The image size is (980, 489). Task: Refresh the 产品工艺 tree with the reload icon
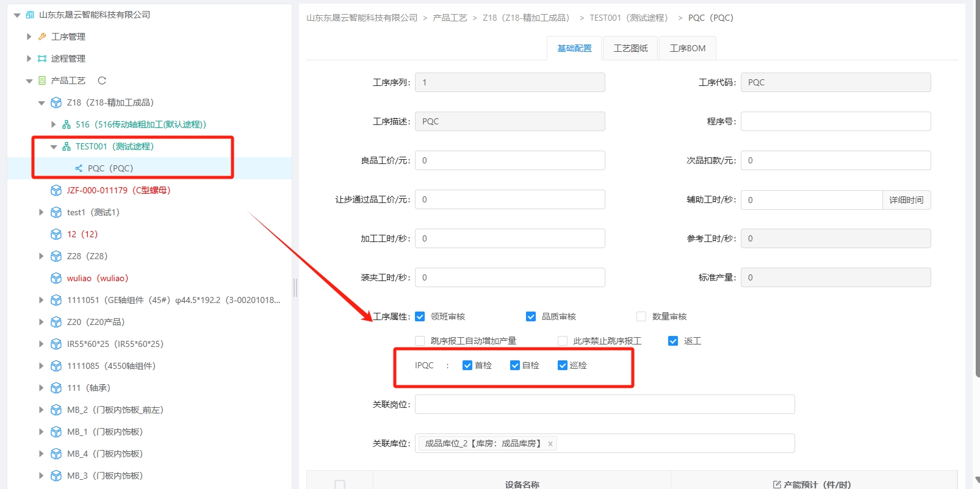102,80
